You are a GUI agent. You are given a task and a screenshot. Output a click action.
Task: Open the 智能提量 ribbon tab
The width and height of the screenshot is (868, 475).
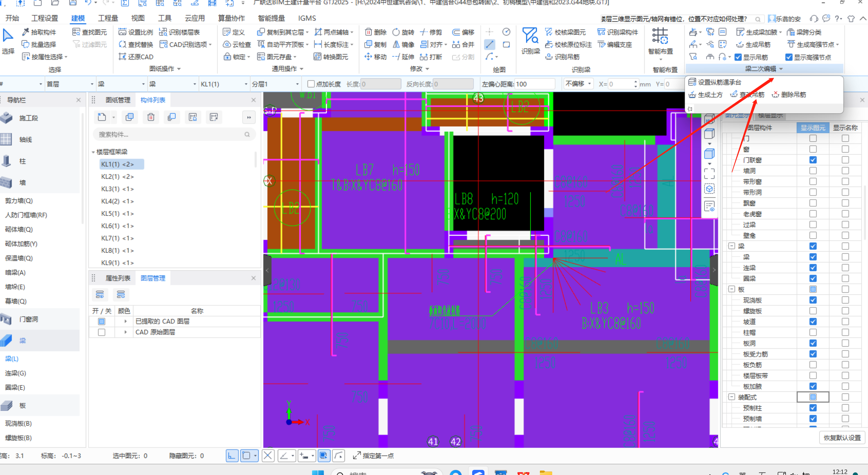coord(271,18)
